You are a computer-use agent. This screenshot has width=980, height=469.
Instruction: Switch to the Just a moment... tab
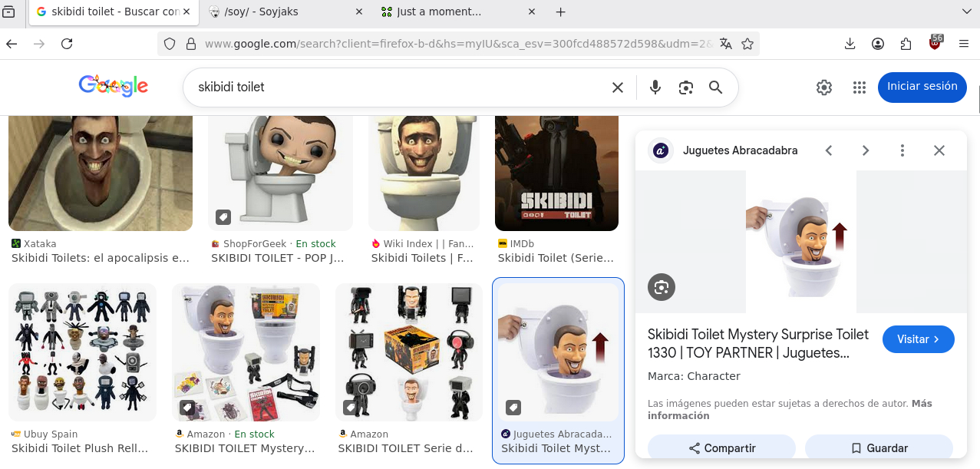[453, 12]
